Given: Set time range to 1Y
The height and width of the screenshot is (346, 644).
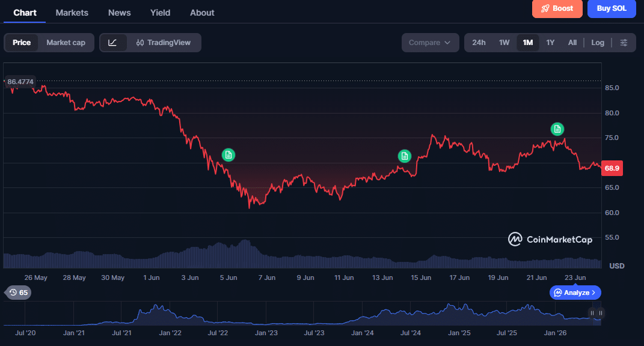Looking at the screenshot, I should [550, 43].
